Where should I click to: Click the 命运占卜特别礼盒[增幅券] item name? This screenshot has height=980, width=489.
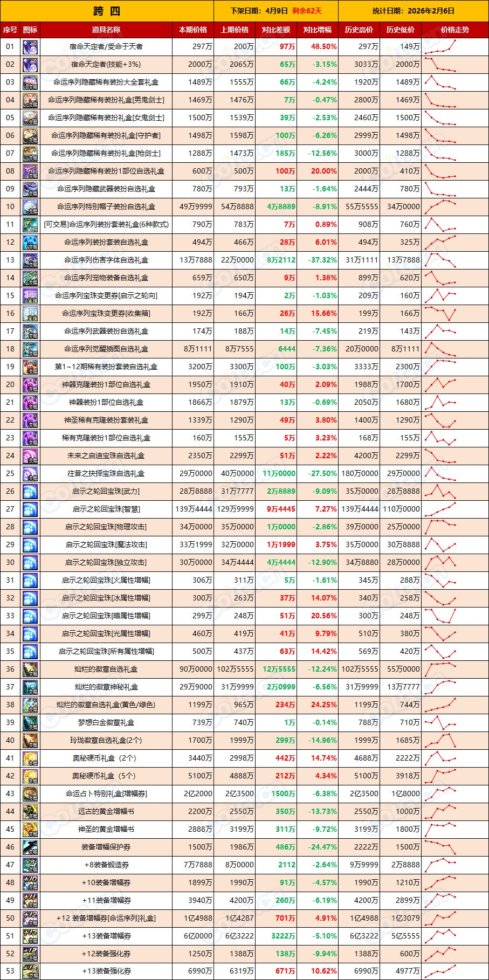(106, 793)
